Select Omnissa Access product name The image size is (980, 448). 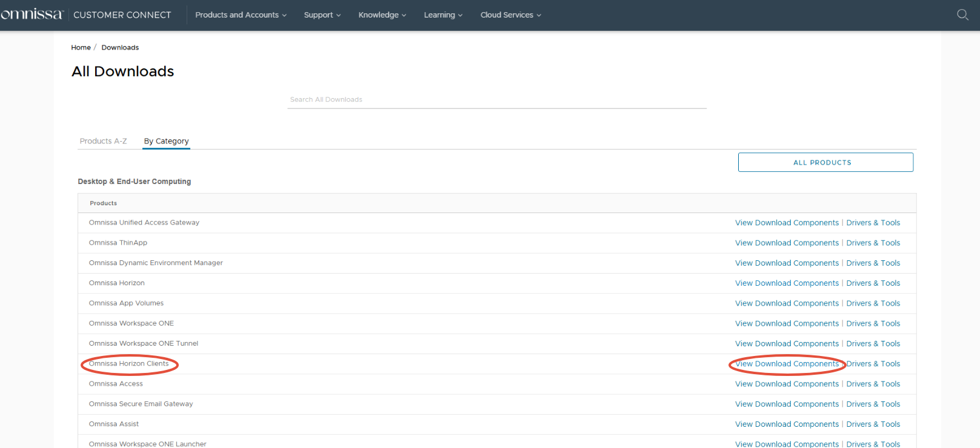tap(116, 384)
